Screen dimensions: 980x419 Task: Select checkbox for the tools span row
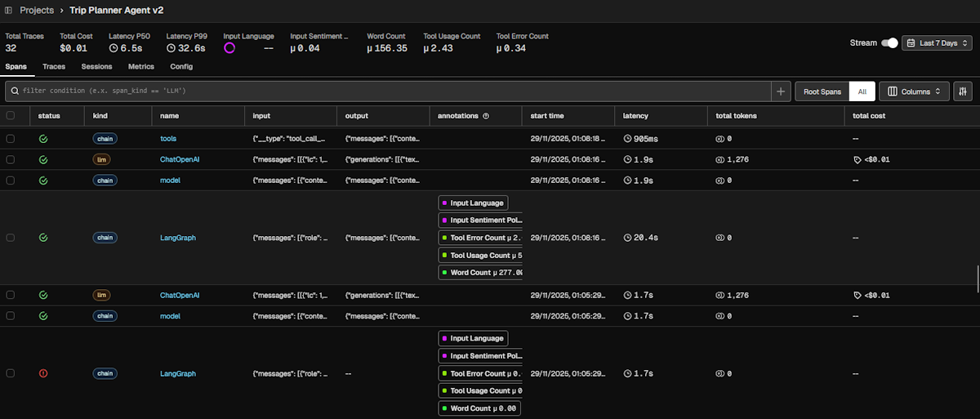(x=11, y=139)
